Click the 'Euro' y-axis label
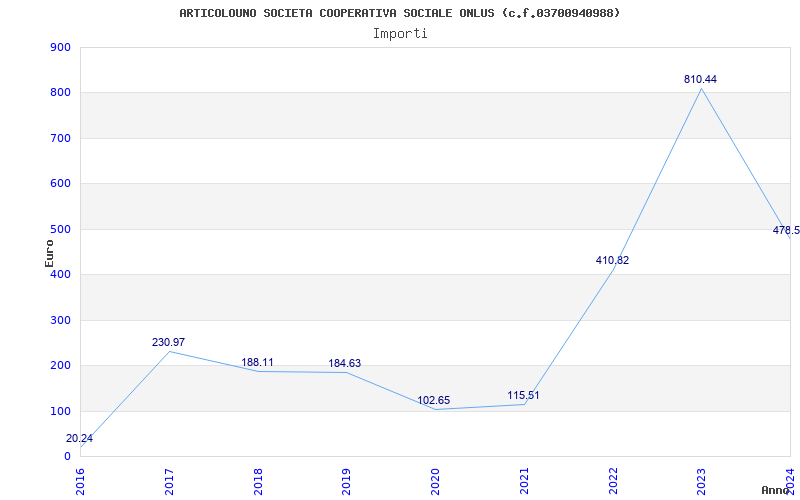The image size is (800, 500). point(49,253)
